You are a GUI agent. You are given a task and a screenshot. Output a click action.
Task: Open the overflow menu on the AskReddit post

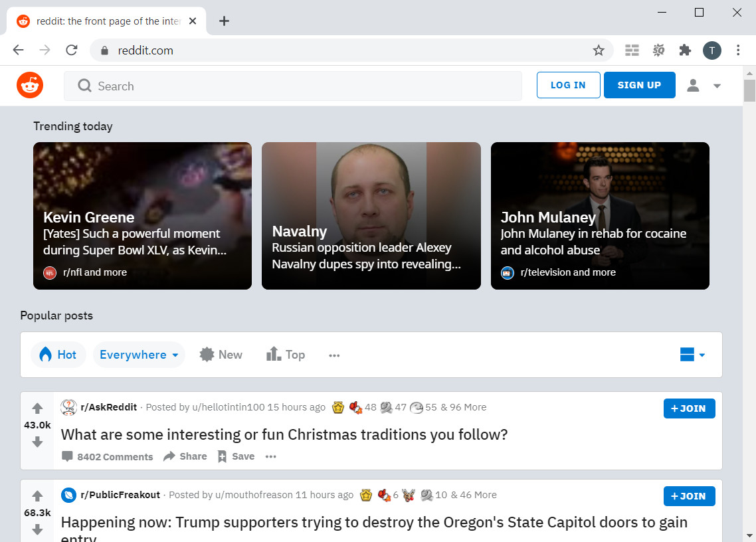[270, 456]
